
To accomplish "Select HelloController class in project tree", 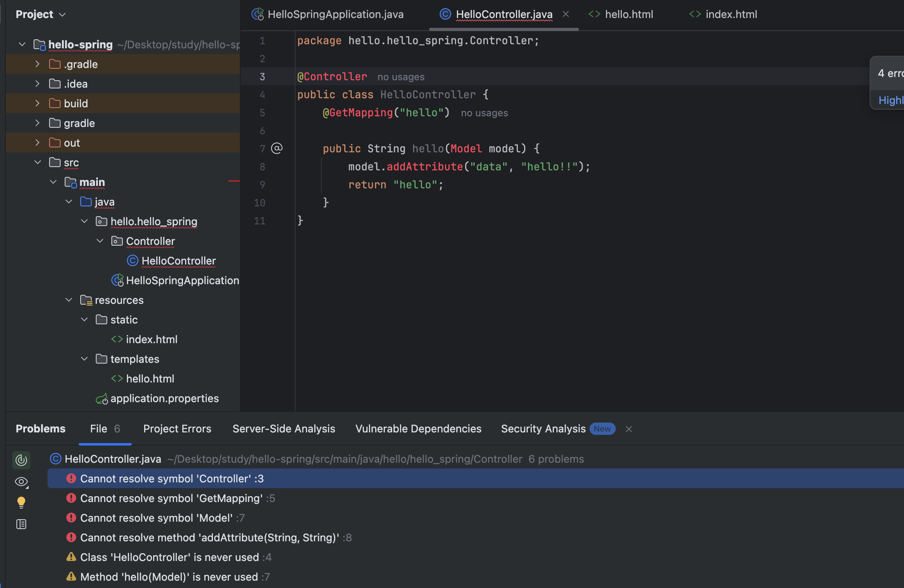I will (x=179, y=260).
